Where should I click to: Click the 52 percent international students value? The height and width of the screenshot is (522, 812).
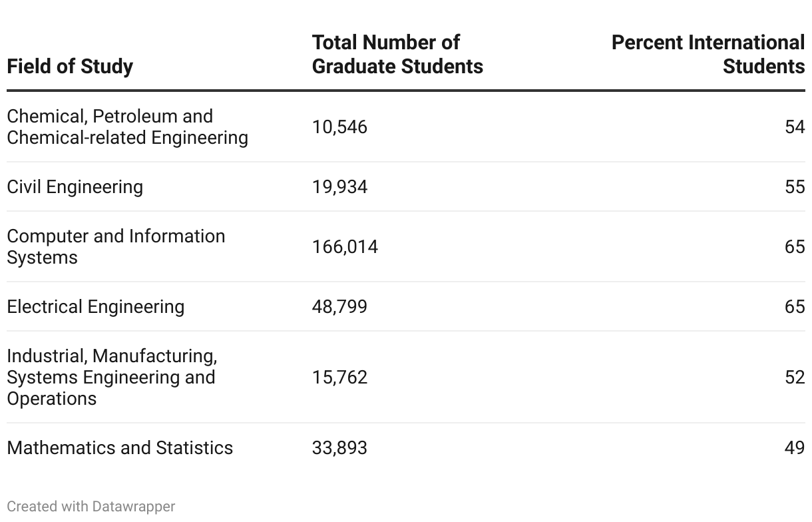[795, 378]
